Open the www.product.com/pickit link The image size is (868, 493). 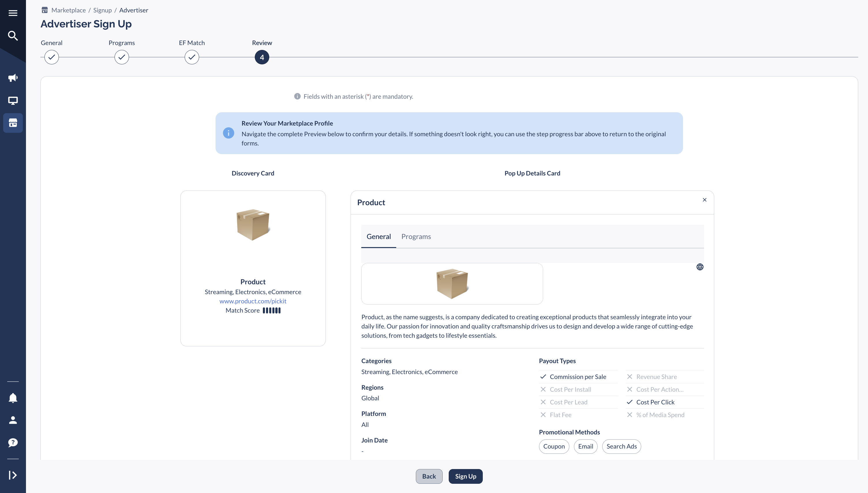point(253,301)
